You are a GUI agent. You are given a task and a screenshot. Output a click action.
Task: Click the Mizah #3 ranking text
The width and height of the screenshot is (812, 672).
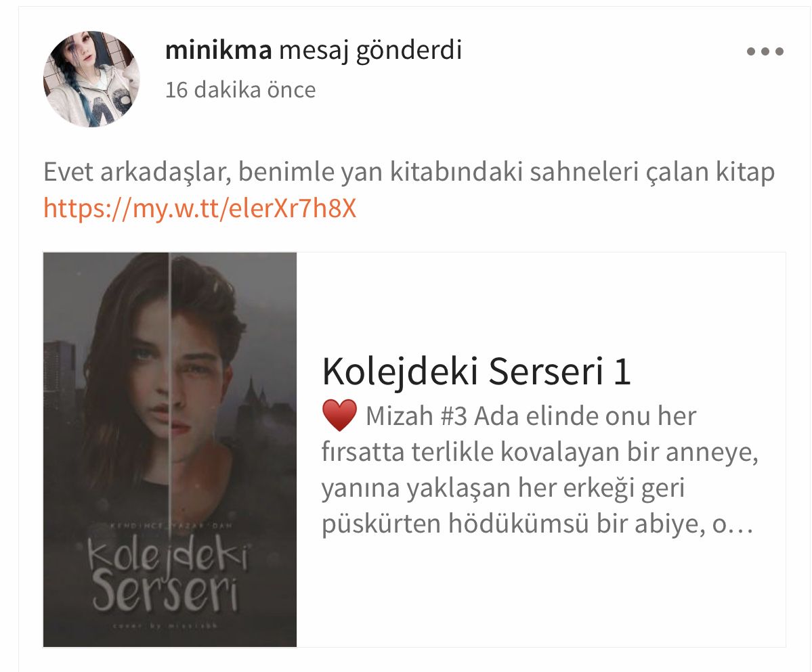pyautogui.click(x=416, y=416)
